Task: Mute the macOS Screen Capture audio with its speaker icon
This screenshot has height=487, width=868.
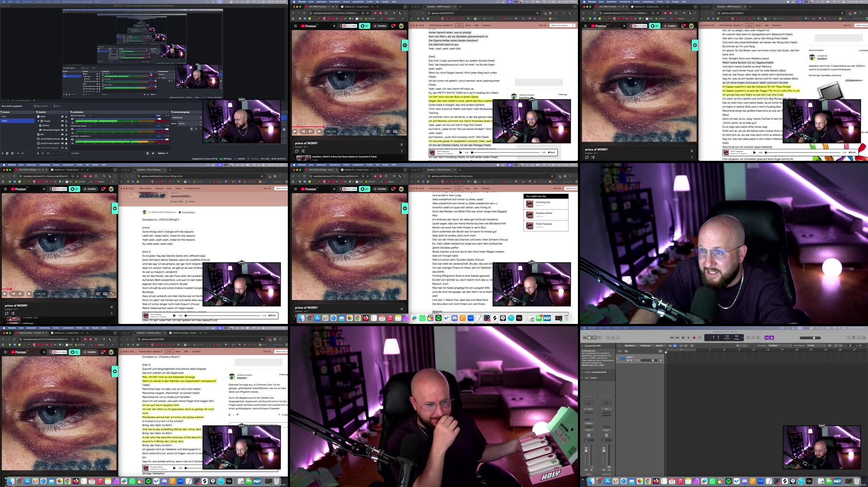Action: [72, 129]
